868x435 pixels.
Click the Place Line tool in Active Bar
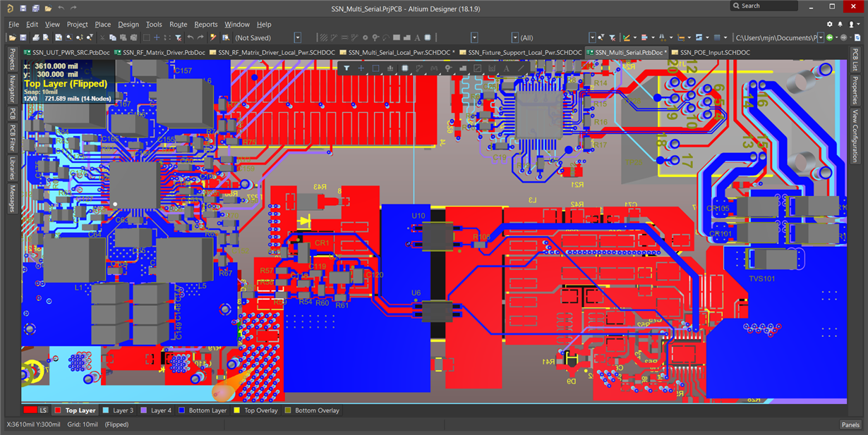click(520, 68)
